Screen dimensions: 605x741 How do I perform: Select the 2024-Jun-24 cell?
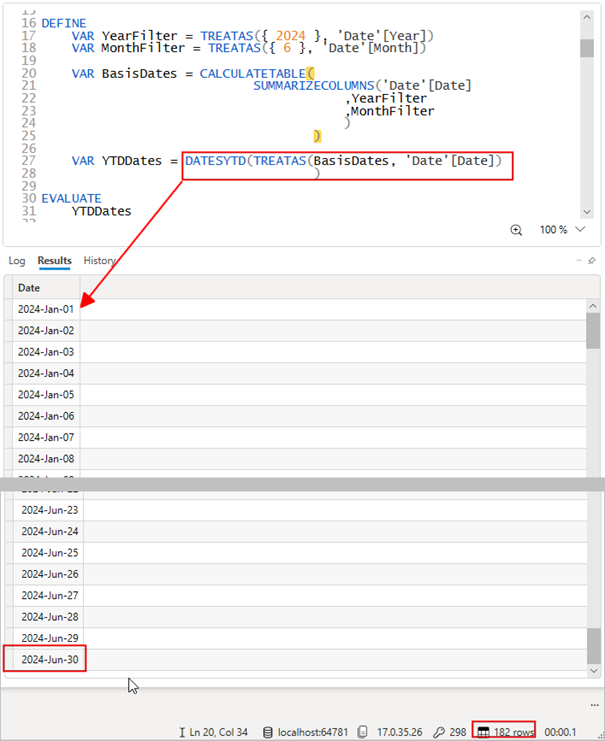49,532
